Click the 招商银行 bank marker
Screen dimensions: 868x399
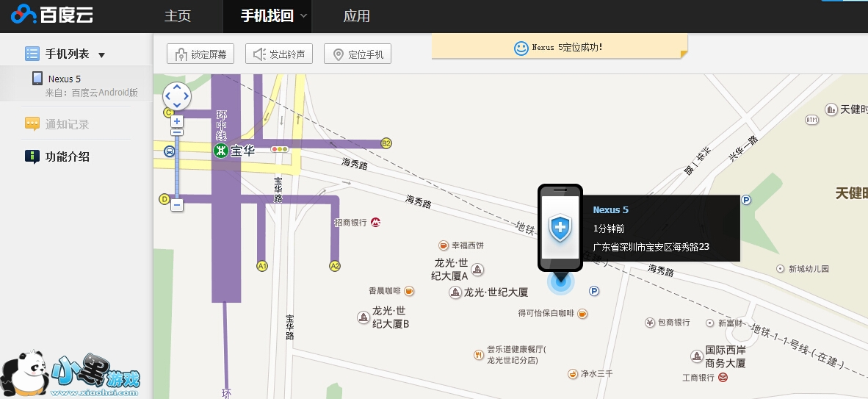click(376, 222)
